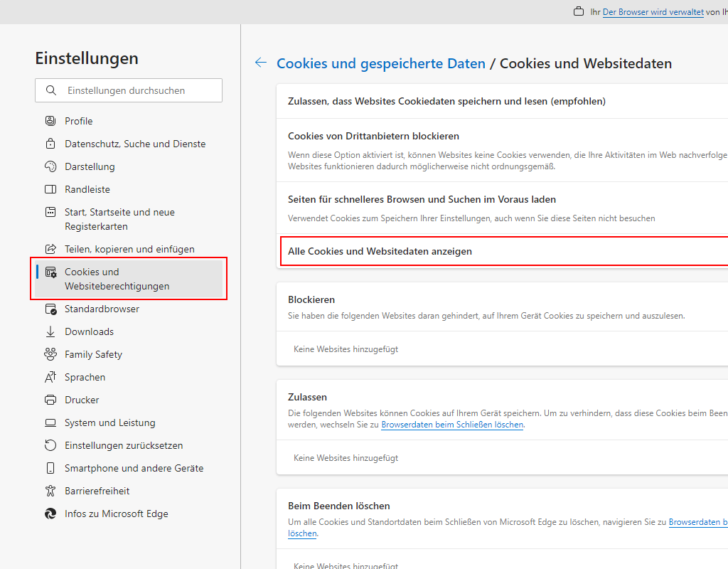Click the lock icon for Datenschutz
Screen dimensions: 728x569
tap(50, 144)
